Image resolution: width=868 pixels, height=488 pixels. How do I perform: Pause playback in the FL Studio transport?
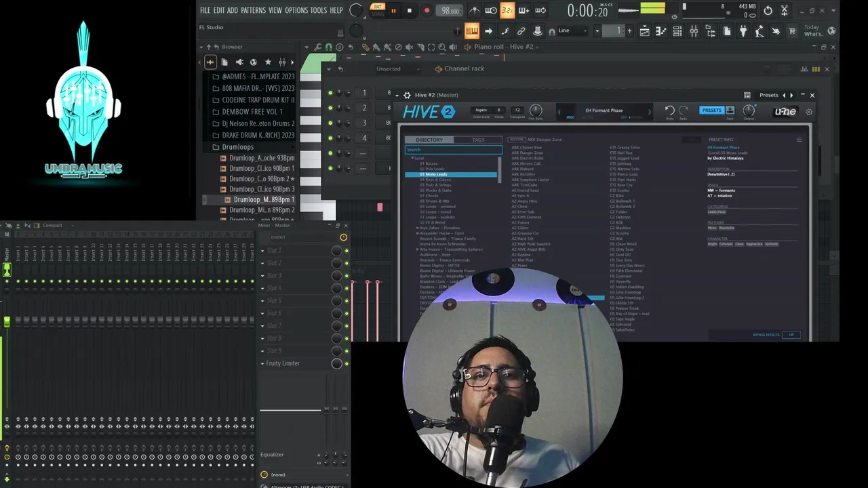(393, 10)
